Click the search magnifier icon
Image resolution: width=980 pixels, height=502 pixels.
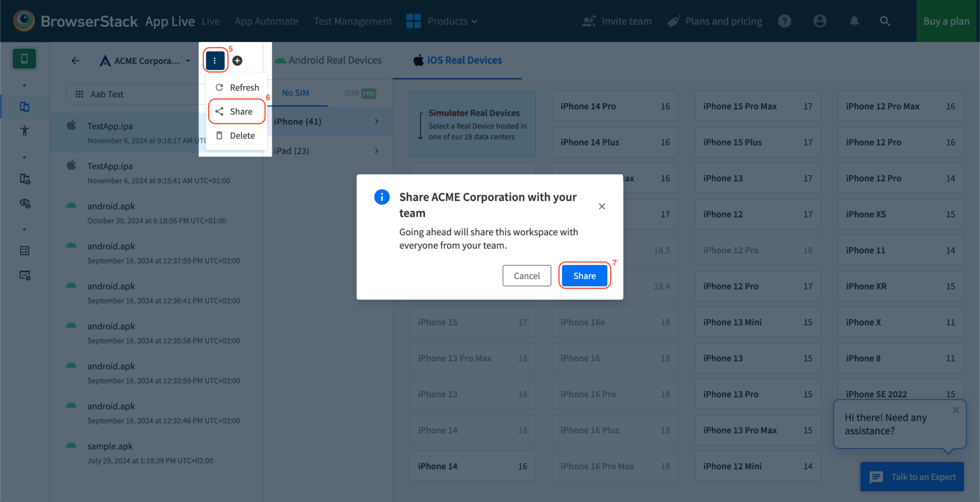[x=885, y=21]
